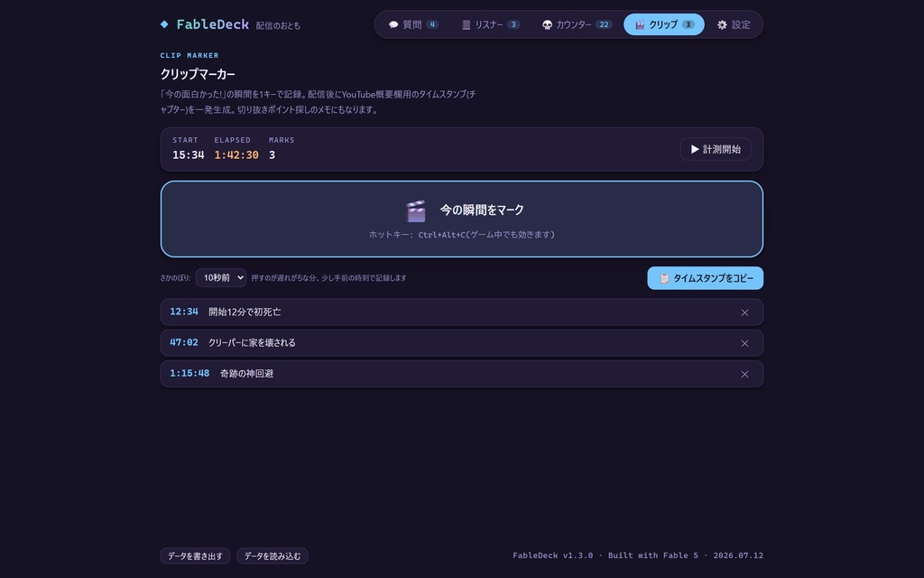Click the FableDeck diamond logo icon
Image resolution: width=924 pixels, height=578 pixels.
click(x=164, y=24)
